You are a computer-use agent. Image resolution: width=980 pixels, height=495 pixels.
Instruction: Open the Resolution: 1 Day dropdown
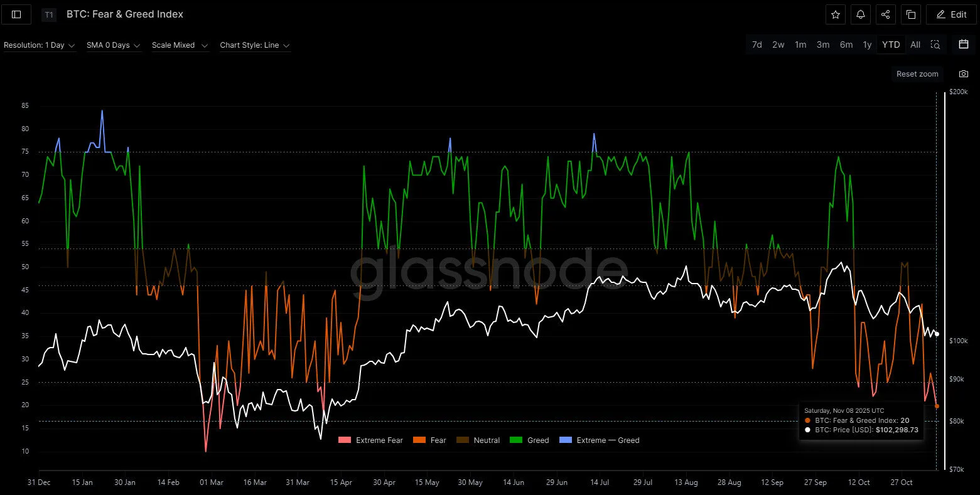coord(39,45)
